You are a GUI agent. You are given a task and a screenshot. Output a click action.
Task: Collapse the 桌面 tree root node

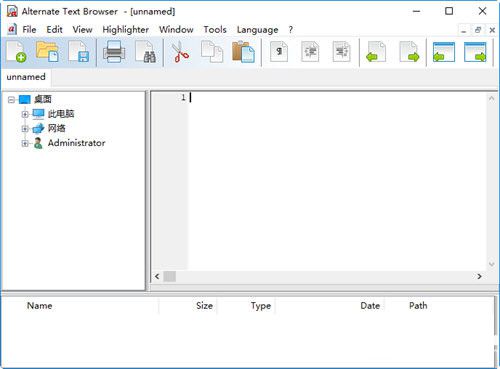coord(11,99)
